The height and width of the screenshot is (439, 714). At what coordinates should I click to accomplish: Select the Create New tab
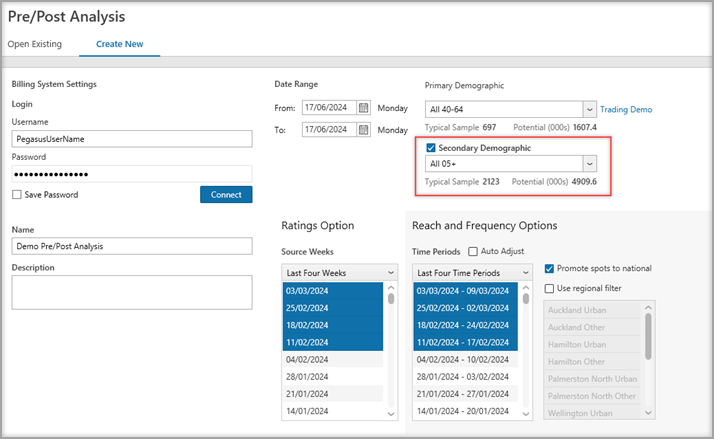[119, 44]
